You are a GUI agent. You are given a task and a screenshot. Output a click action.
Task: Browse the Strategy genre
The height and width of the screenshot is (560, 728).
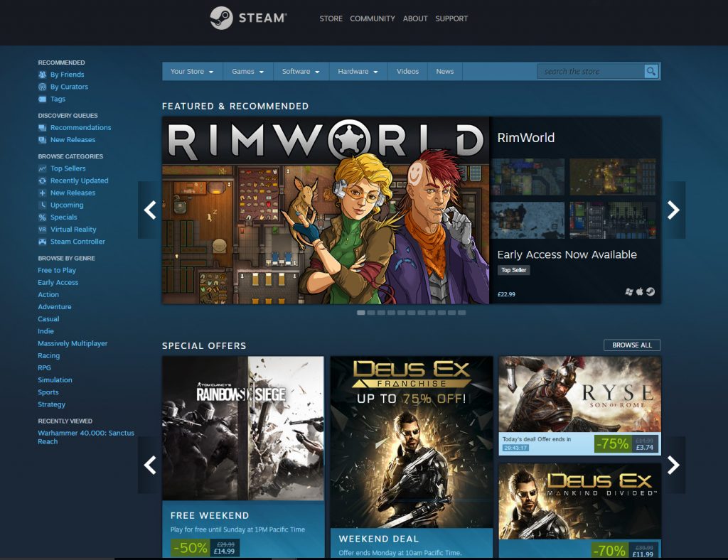(51, 404)
